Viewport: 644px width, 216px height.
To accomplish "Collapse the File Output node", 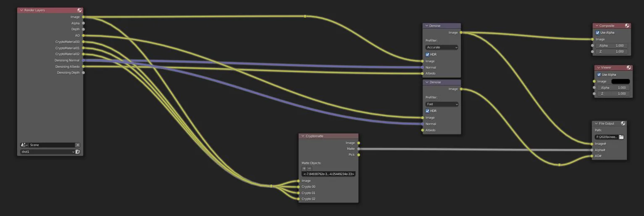I will point(596,123).
